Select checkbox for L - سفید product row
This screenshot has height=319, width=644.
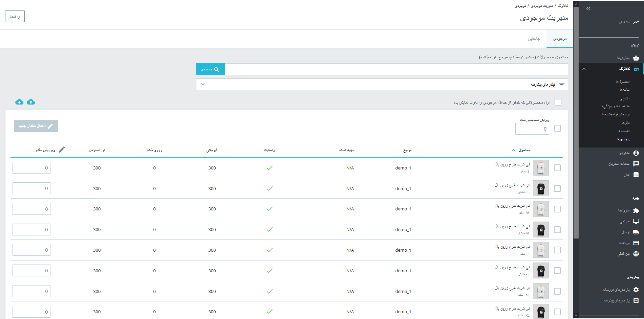(557, 250)
